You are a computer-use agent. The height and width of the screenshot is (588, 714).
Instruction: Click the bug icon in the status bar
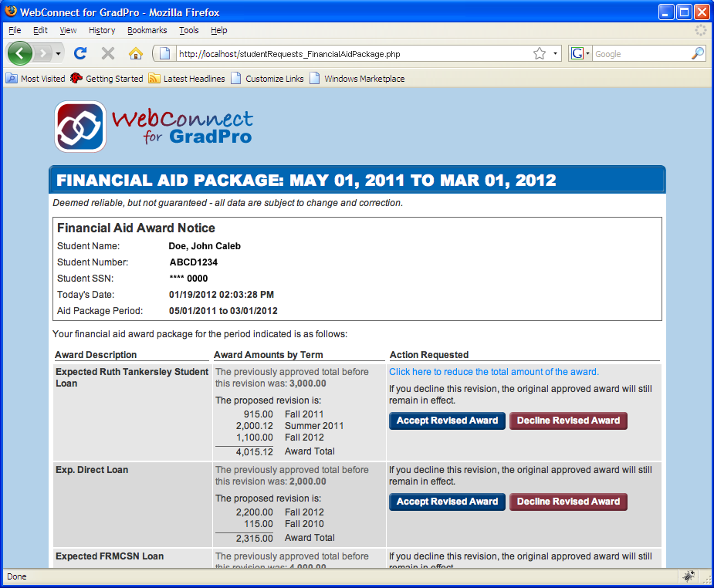[x=689, y=576]
